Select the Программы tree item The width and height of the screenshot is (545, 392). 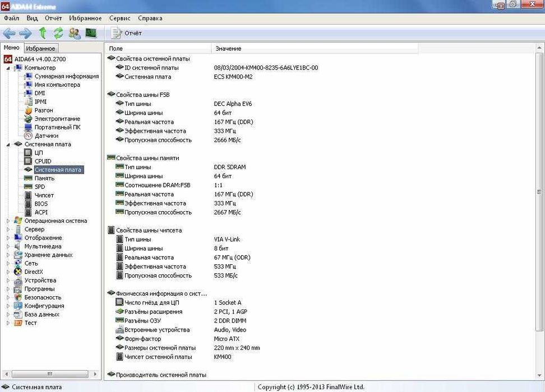(x=39, y=289)
